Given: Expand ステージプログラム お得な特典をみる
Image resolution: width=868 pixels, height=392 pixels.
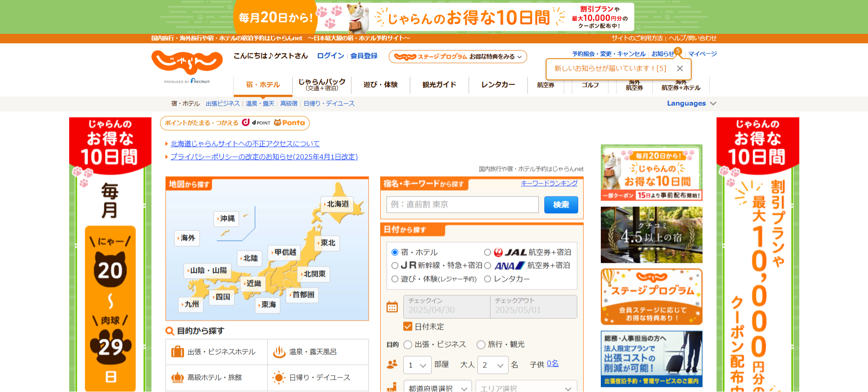Looking at the screenshot, I should [x=458, y=56].
